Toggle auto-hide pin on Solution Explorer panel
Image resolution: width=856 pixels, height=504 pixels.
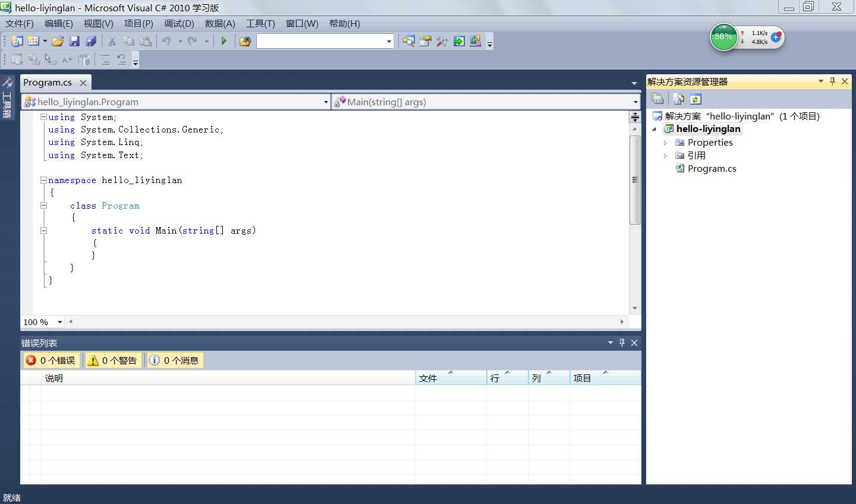pos(832,81)
